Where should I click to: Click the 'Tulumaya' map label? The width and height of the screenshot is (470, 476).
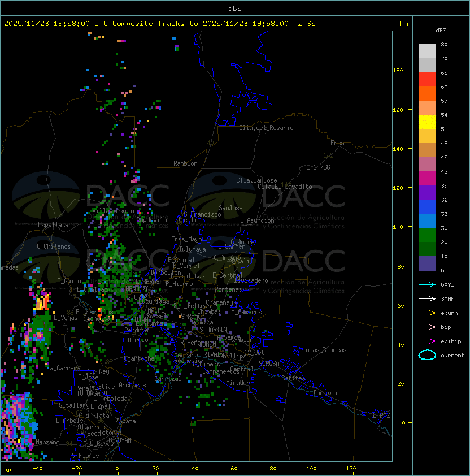193,249
